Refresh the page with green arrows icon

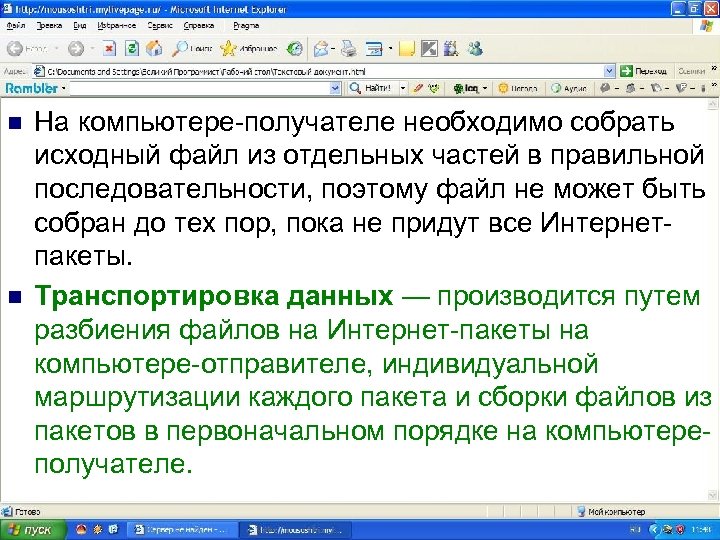coord(131,48)
